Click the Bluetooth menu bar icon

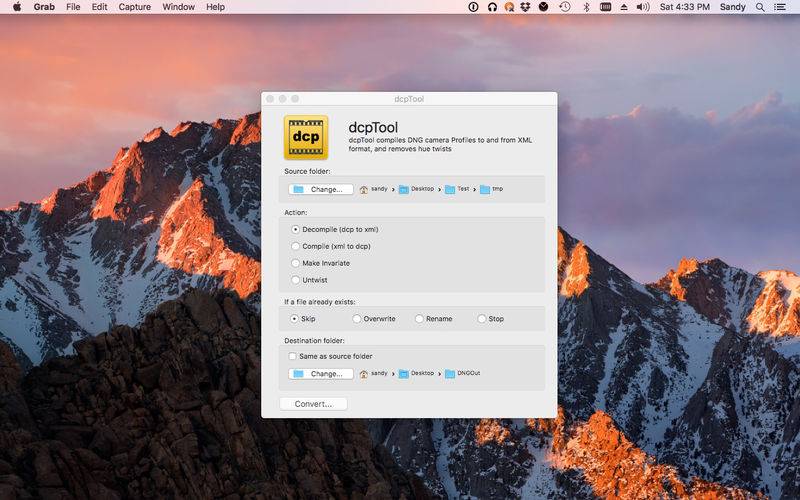tap(586, 7)
